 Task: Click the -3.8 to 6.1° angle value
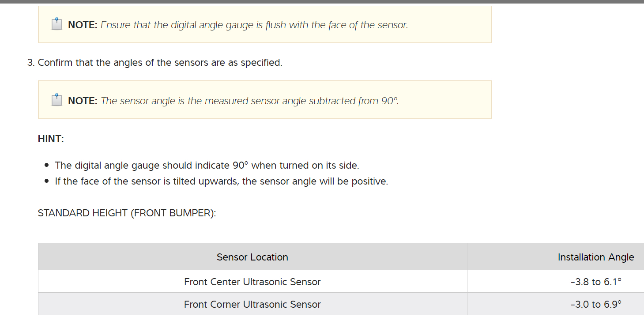click(595, 282)
